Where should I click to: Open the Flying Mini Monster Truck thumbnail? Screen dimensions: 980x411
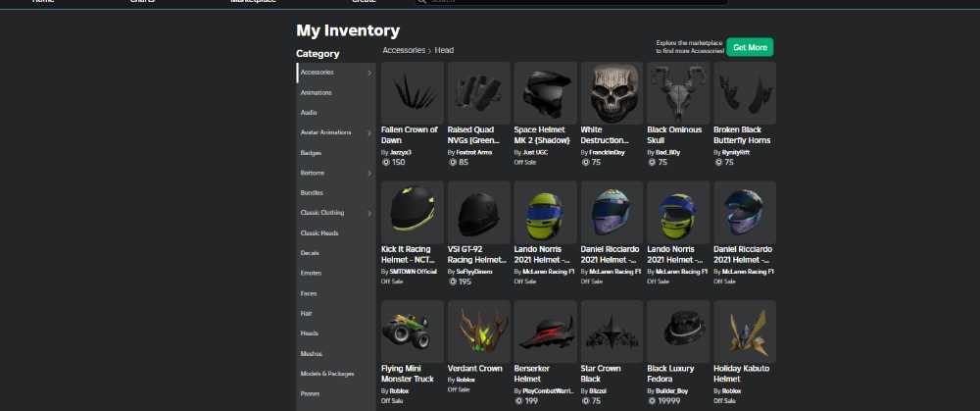click(412, 332)
